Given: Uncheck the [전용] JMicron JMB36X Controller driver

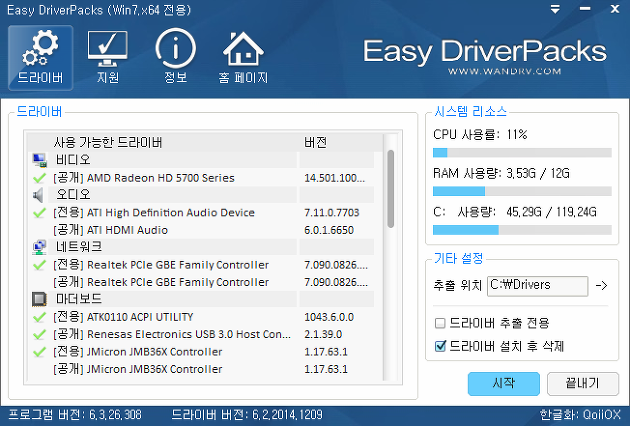Looking at the screenshot, I should click(39, 352).
